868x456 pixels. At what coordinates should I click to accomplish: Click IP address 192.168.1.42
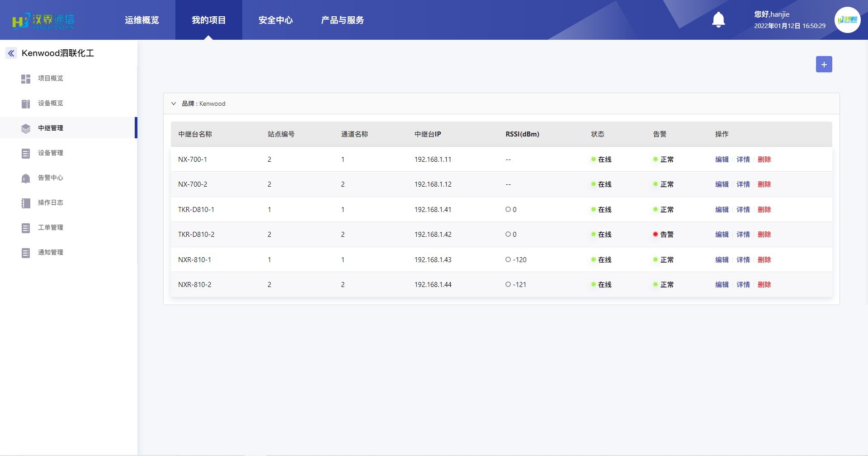[x=433, y=235]
